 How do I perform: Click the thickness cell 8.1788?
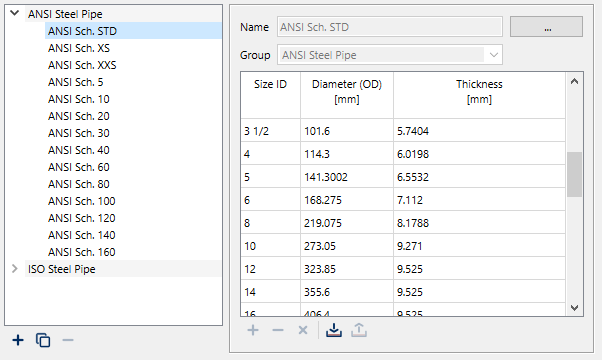click(479, 223)
